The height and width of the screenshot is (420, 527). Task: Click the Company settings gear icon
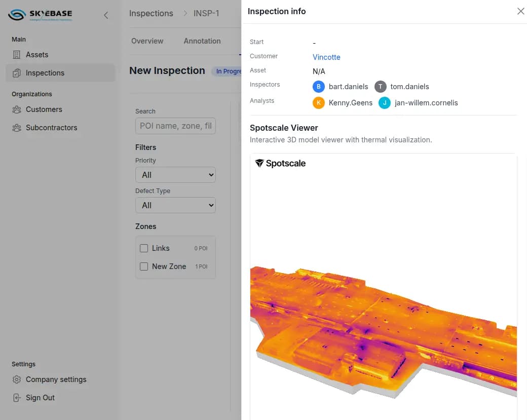(x=17, y=379)
